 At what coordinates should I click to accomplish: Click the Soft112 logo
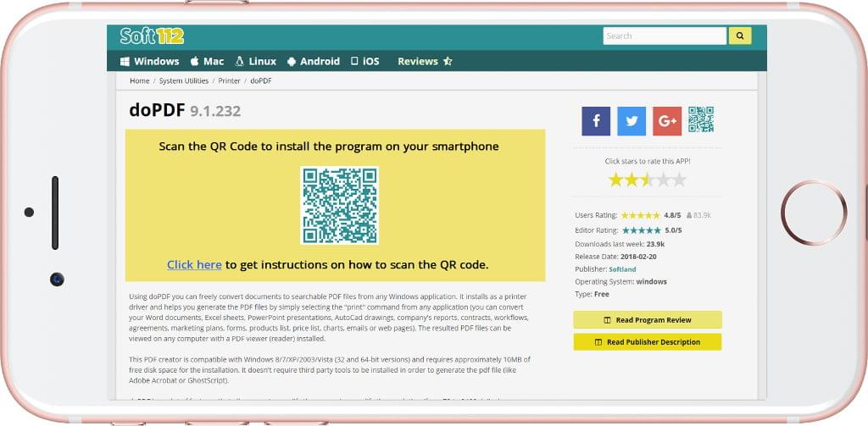152,36
